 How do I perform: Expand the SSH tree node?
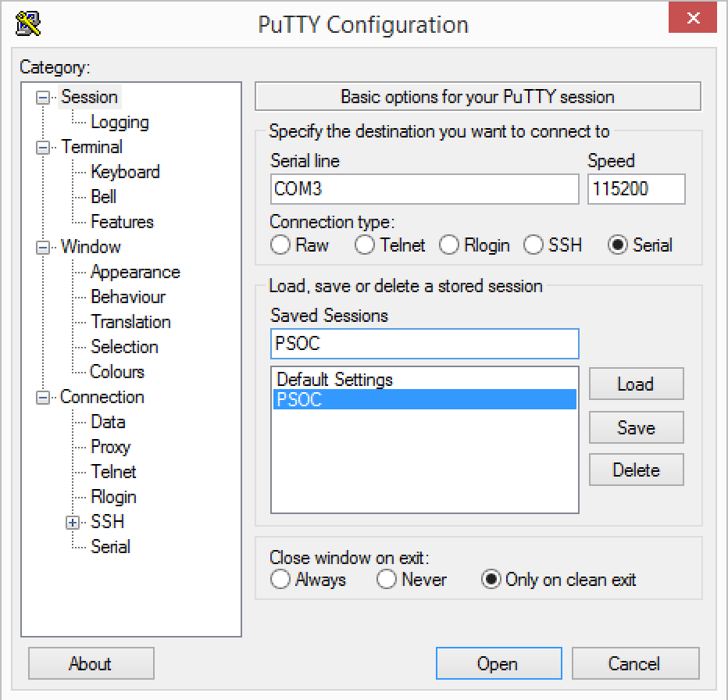tap(73, 523)
